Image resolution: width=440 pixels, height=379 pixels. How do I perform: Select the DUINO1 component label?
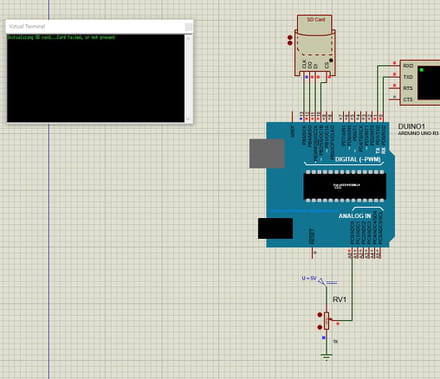coord(411,126)
